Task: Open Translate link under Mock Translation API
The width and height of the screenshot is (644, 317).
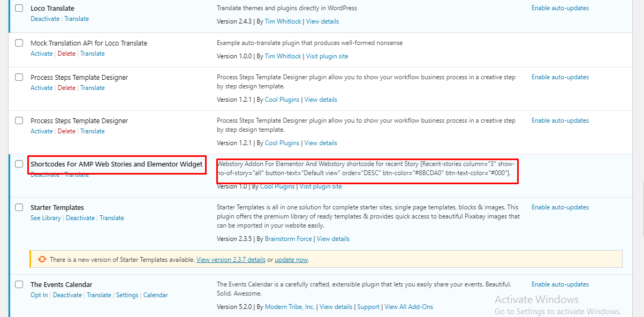Action: click(x=93, y=54)
